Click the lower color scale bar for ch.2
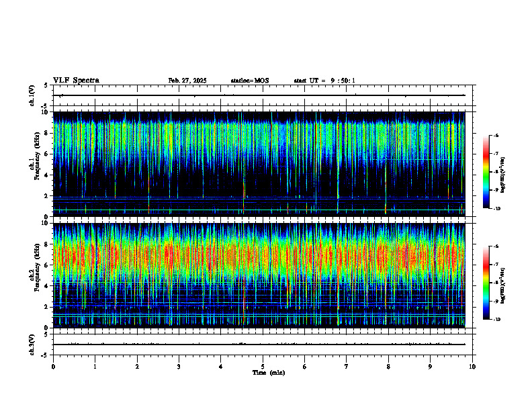 pos(486,283)
